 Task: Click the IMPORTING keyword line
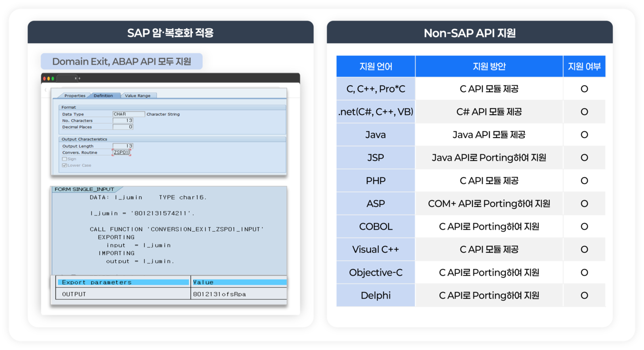(x=116, y=253)
